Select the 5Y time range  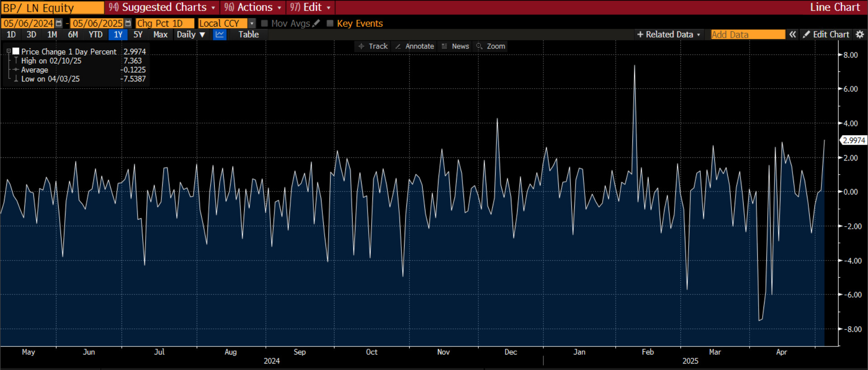click(x=138, y=34)
